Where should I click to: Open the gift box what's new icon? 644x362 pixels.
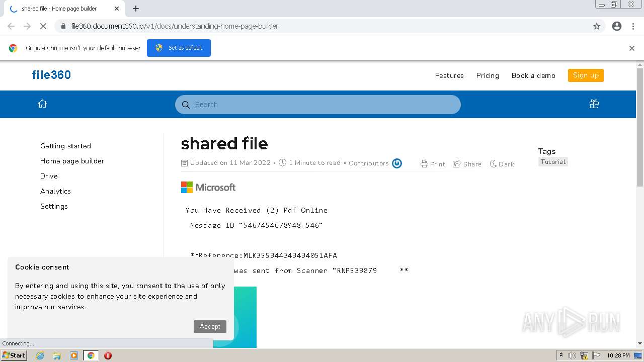594,104
